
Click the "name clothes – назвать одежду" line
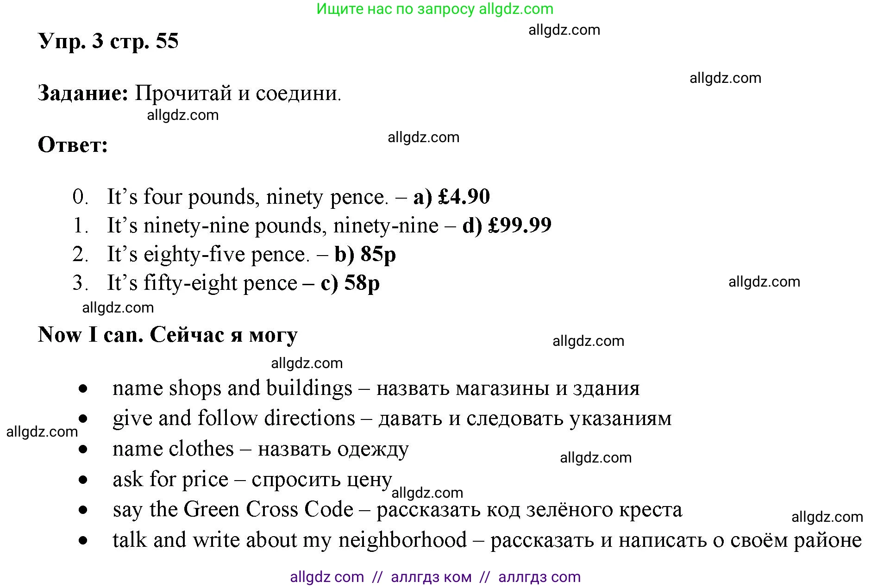(260, 449)
